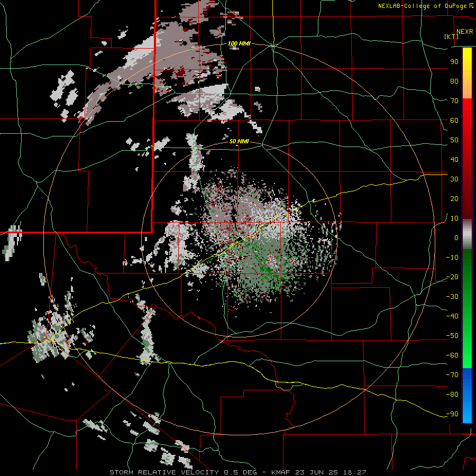
Task: Click the -10 value on the velocity scale
Action: pos(452,258)
